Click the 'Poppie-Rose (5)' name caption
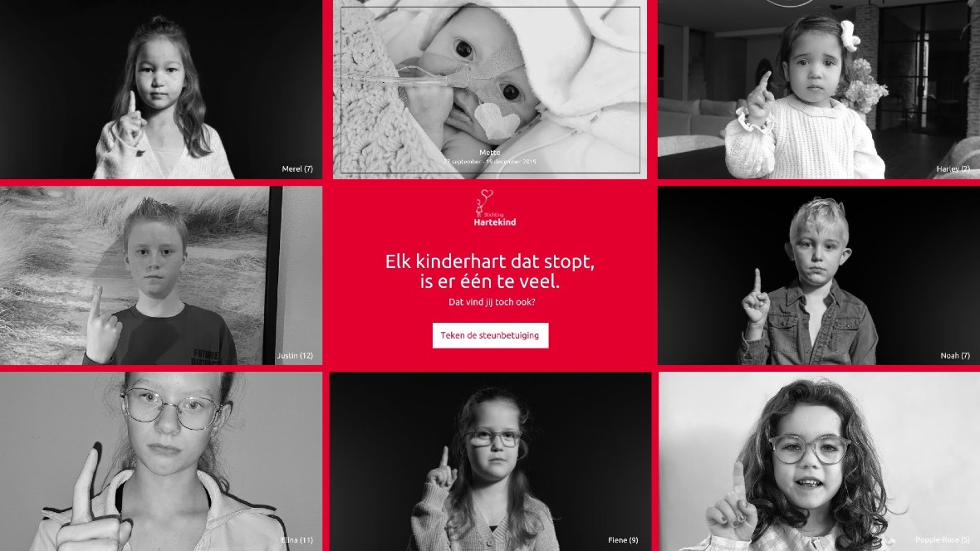The width and height of the screenshot is (980, 551). coord(943,539)
